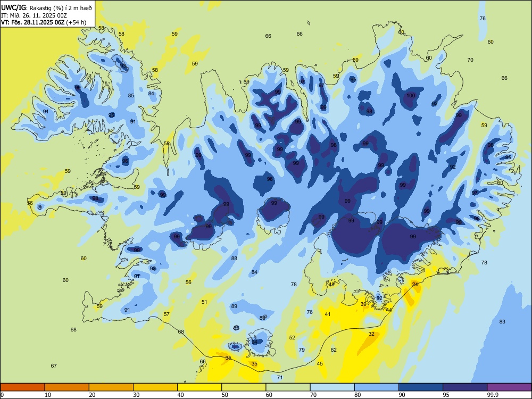Click the '51' humidity value in the southwest
The width and height of the screenshot is (532, 399).
pyautogui.click(x=204, y=302)
